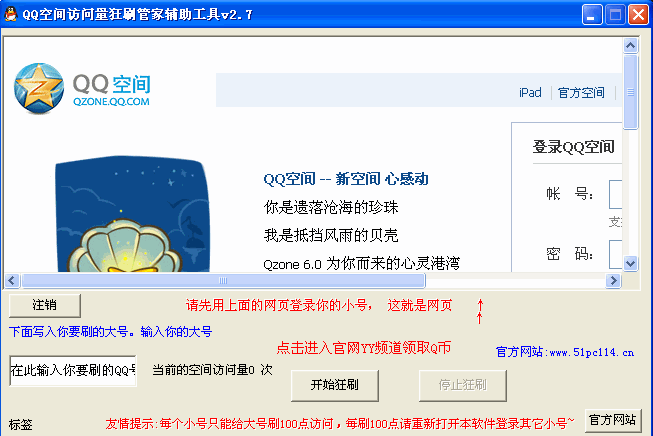Click the horizontal scrollbar thumb
Screen dimensions: 653x436
(223, 281)
